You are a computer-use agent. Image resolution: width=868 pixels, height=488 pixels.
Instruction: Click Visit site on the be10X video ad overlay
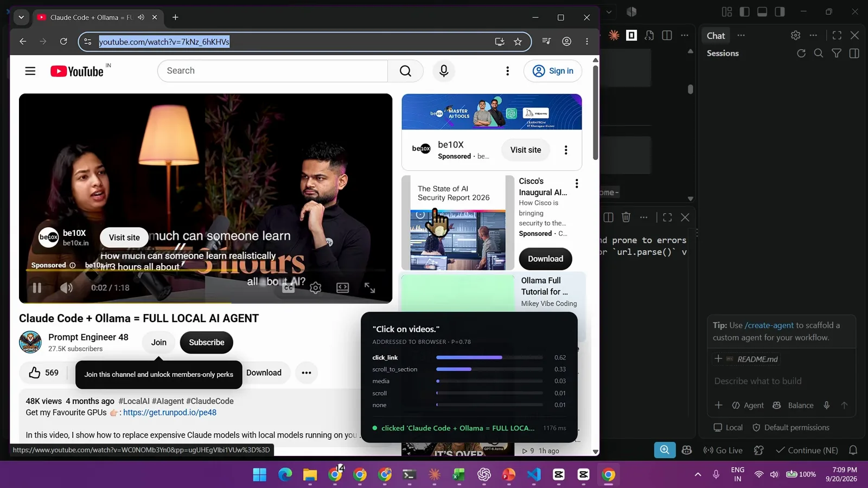(x=124, y=237)
